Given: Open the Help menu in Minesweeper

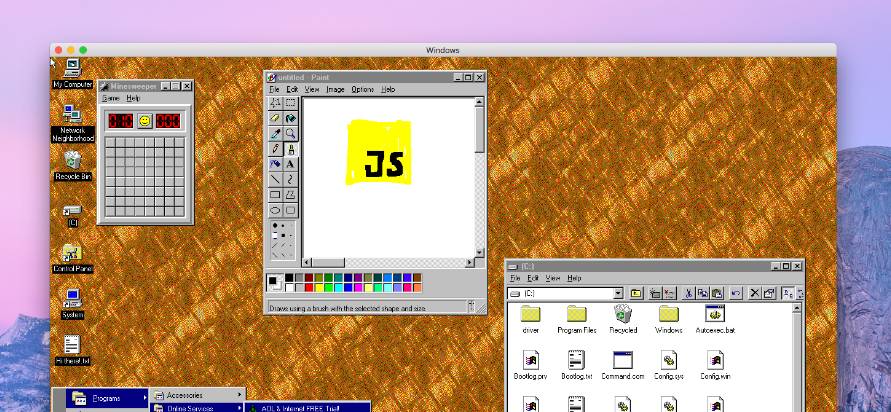Looking at the screenshot, I should (x=133, y=98).
